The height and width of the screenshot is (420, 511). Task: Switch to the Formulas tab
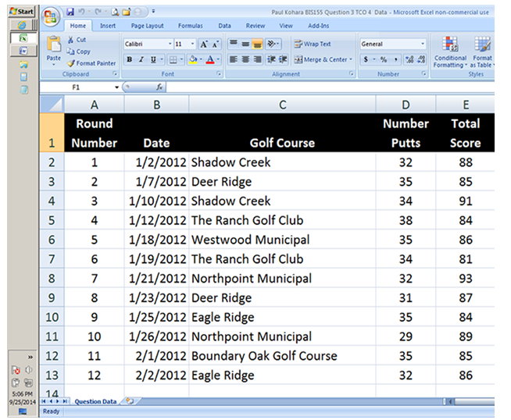pyautogui.click(x=191, y=26)
